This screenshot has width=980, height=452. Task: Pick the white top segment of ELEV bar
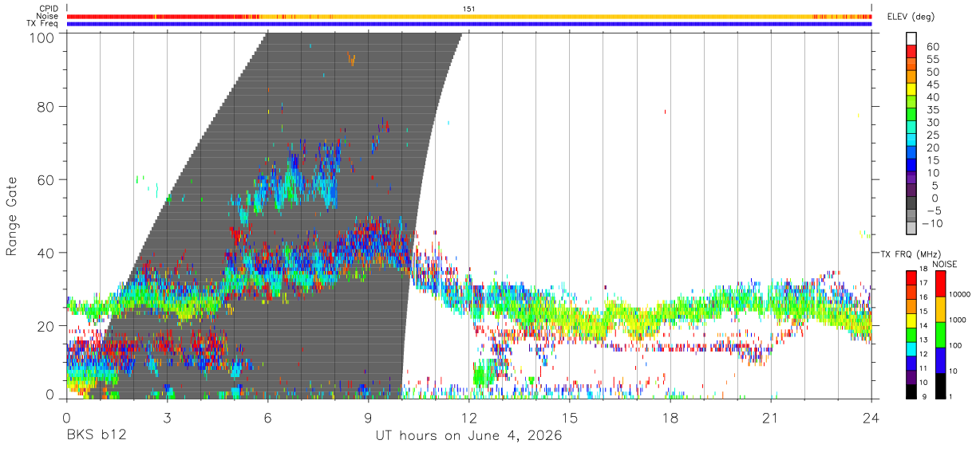tap(912, 38)
